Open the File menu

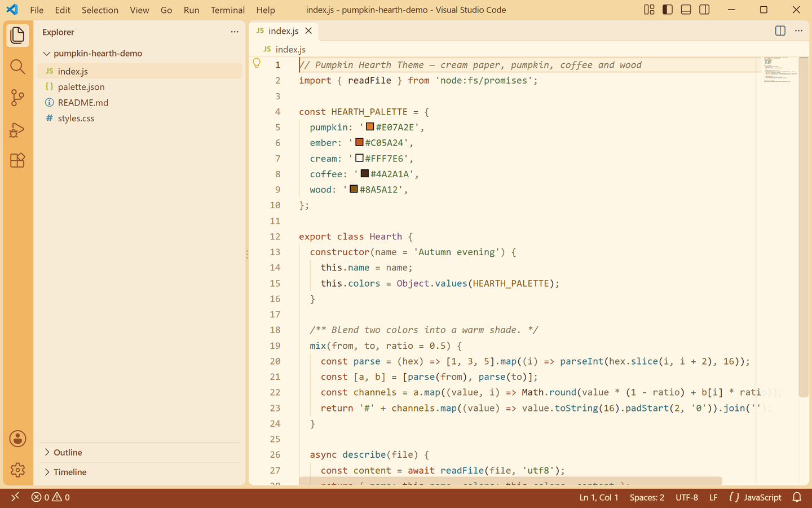[37, 10]
